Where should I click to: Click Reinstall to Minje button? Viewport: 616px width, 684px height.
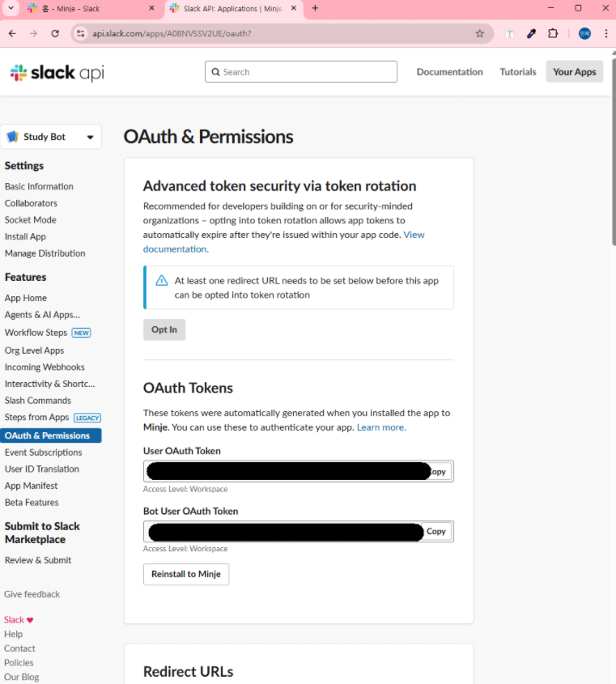click(x=186, y=574)
